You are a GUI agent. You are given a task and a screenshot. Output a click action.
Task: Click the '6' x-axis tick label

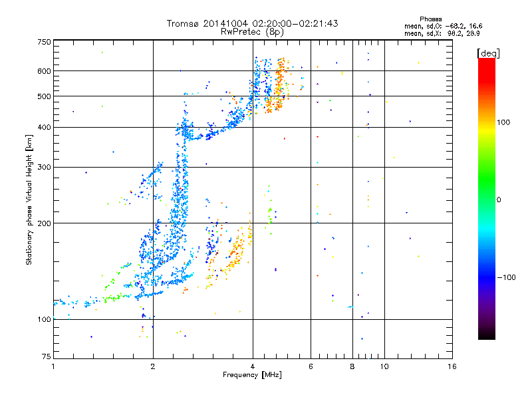point(311,366)
